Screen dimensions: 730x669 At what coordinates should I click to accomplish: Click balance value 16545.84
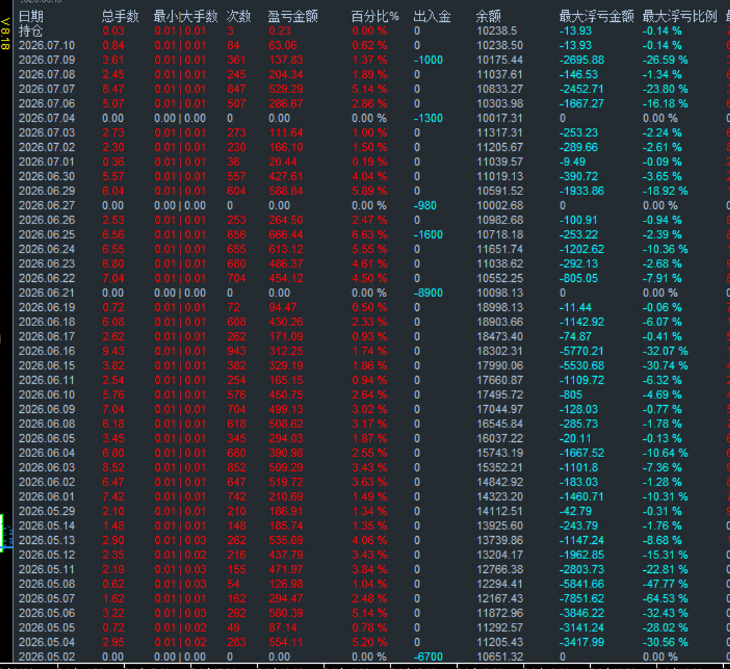tap(500, 424)
